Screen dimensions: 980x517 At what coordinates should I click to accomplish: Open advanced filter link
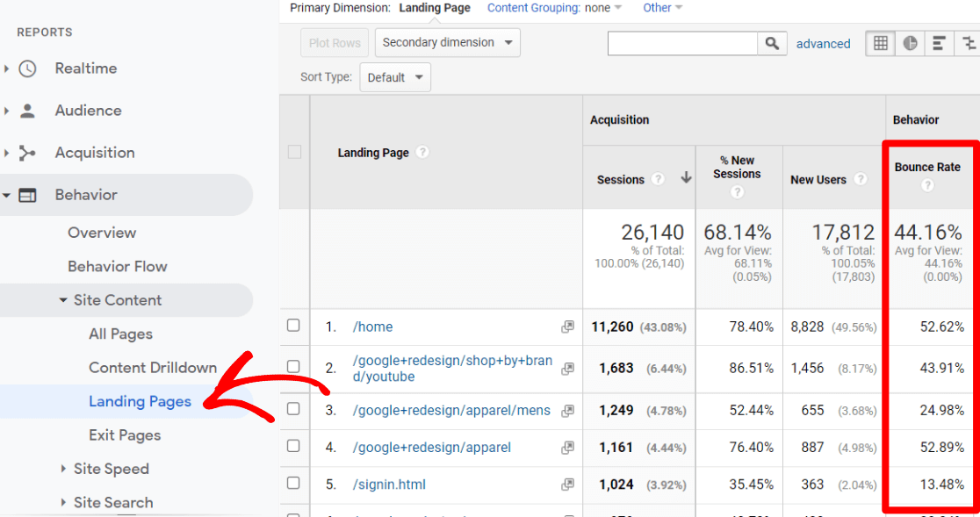point(823,44)
